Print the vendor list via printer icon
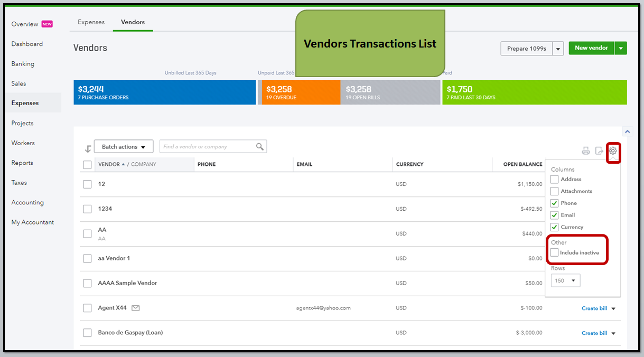This screenshot has width=644, height=357. pos(586,151)
